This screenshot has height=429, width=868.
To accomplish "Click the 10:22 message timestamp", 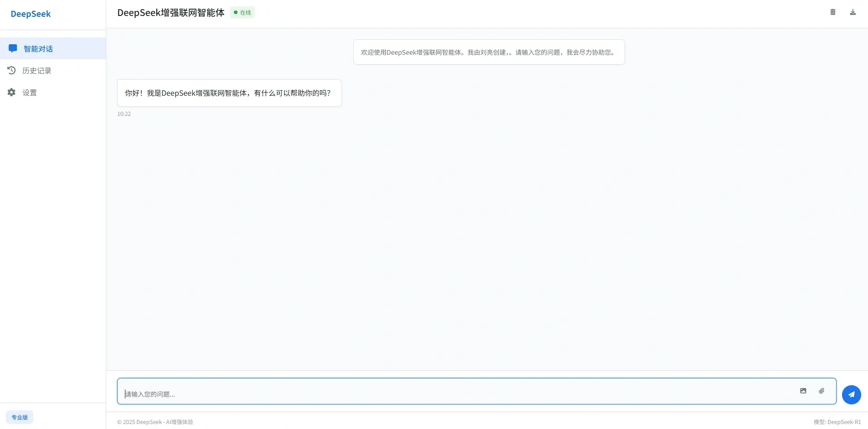I will [x=124, y=114].
